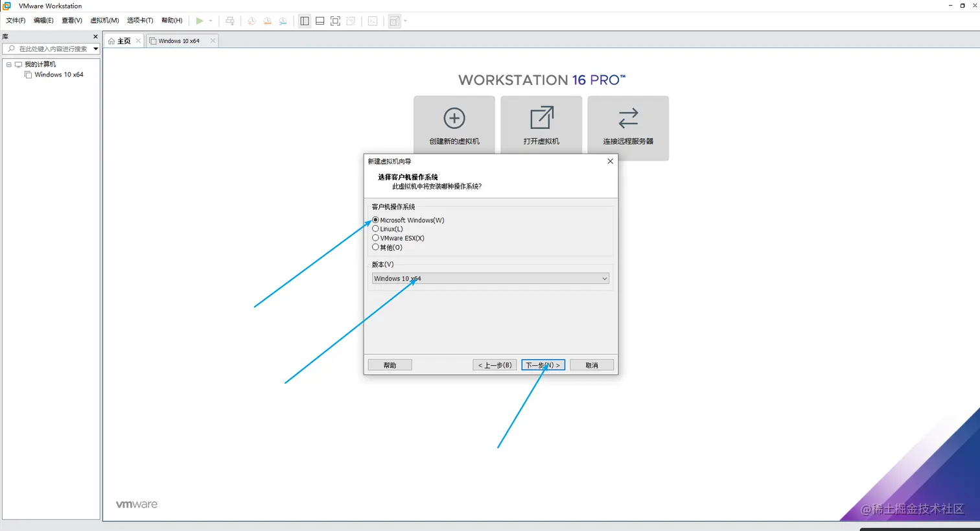Open the 版本(V) Windows 10 x64 dropdown
This screenshot has height=531, width=980.
491,279
